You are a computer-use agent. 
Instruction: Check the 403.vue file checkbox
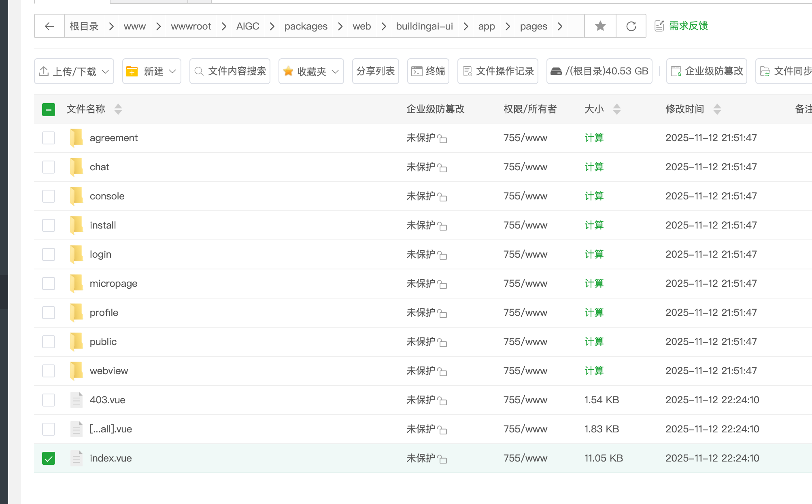[x=49, y=400]
